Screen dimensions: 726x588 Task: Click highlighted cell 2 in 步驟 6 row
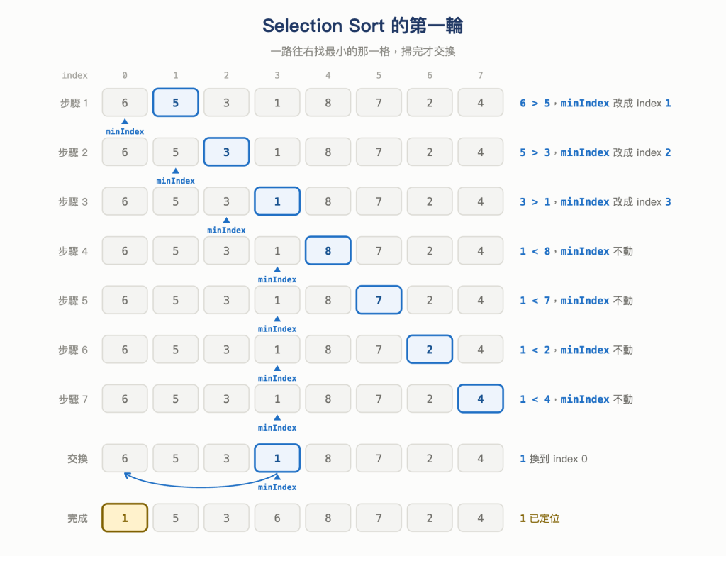point(430,350)
